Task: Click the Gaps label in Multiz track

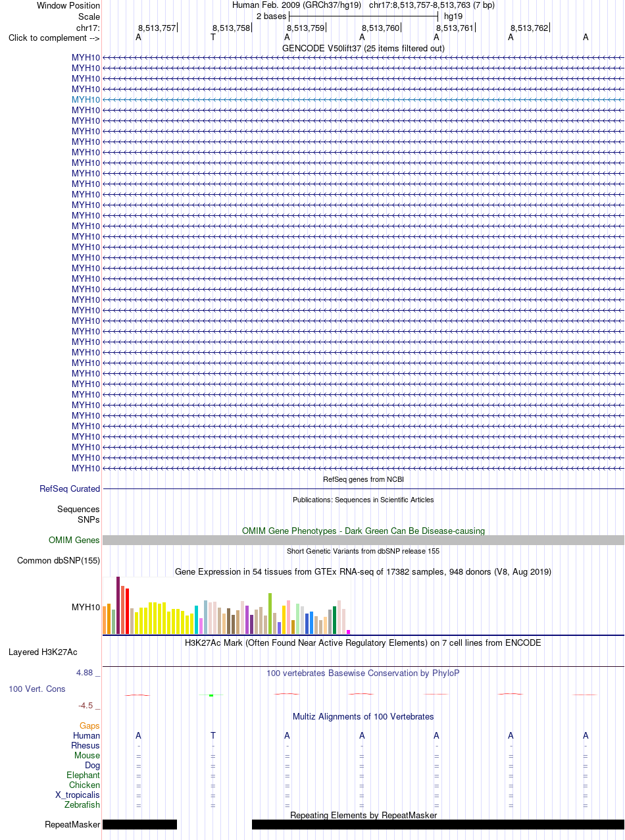Action: click(x=89, y=725)
